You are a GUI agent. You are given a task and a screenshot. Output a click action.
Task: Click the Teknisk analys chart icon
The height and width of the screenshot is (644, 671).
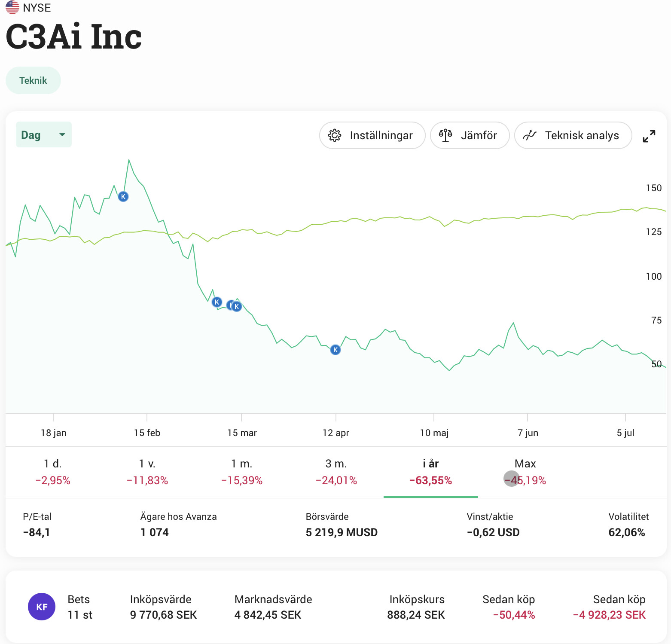(x=530, y=135)
